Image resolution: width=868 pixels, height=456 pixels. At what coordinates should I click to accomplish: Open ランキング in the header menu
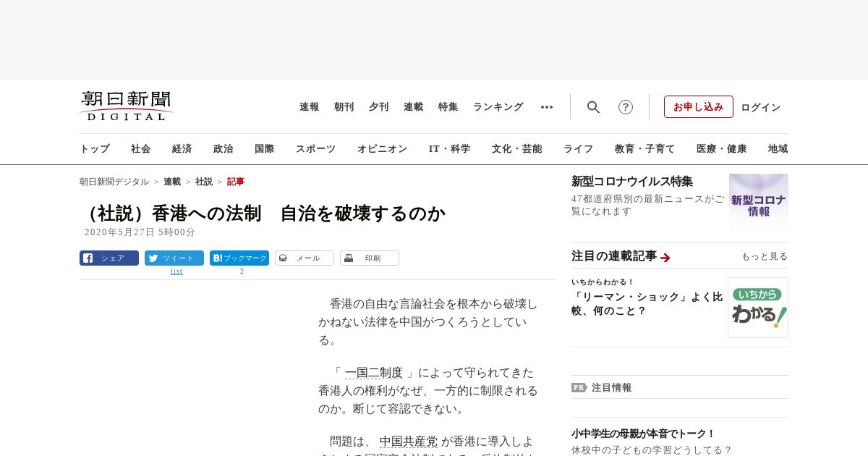click(498, 107)
